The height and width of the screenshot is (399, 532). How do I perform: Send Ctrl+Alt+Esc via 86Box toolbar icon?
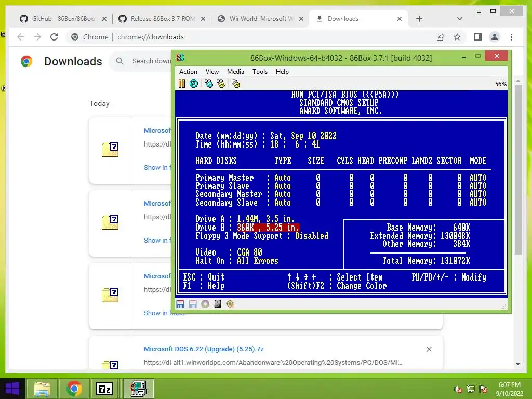pos(221,84)
